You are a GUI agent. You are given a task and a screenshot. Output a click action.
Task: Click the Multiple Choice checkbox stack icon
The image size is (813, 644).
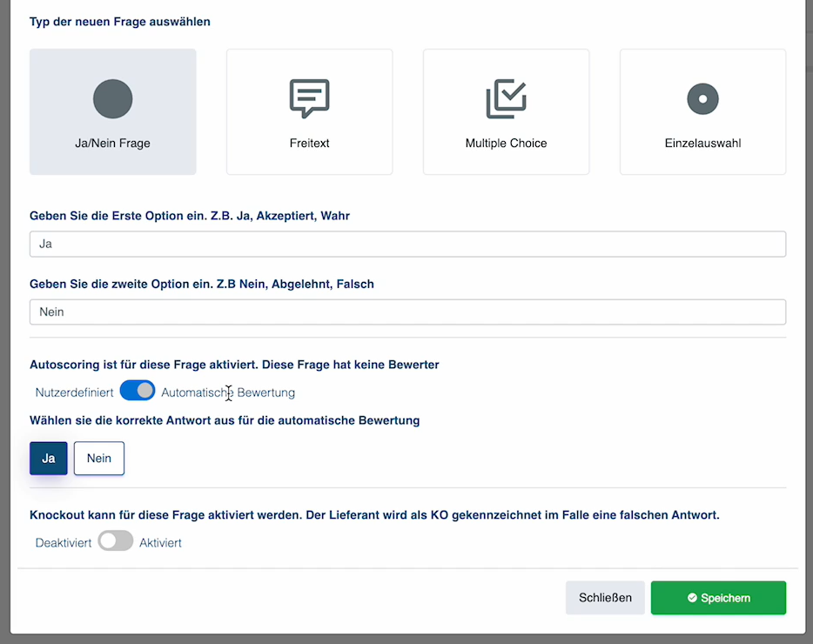(x=506, y=98)
